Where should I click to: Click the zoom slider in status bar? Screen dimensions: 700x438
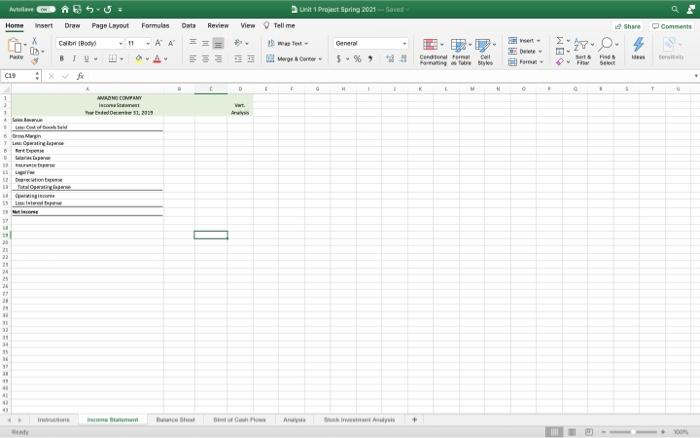[633, 432]
